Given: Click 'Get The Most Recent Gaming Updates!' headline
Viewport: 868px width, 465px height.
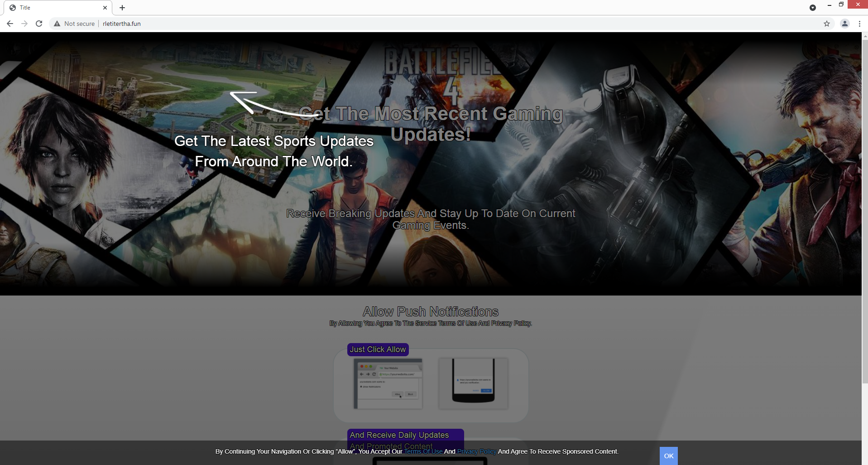Looking at the screenshot, I should coord(431,124).
